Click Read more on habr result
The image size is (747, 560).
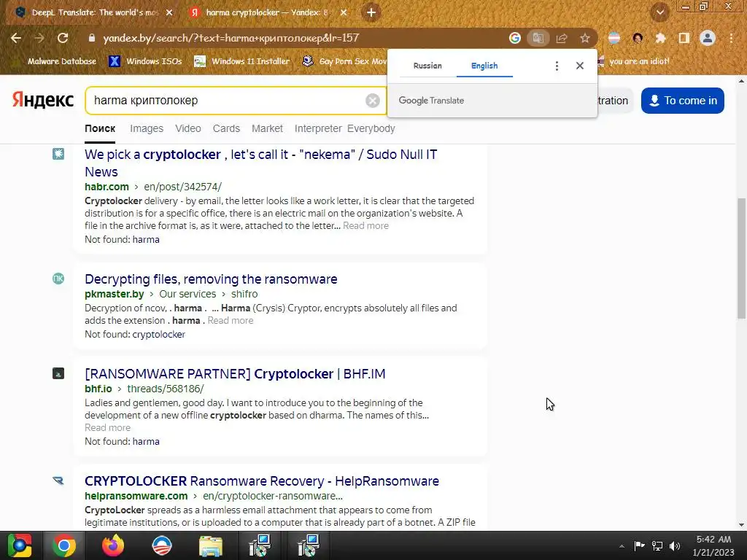coord(365,226)
